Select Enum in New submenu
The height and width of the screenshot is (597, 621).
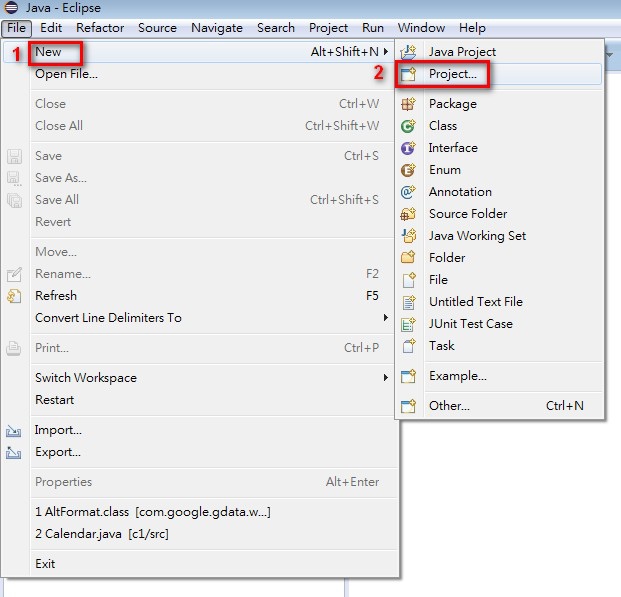point(499,170)
